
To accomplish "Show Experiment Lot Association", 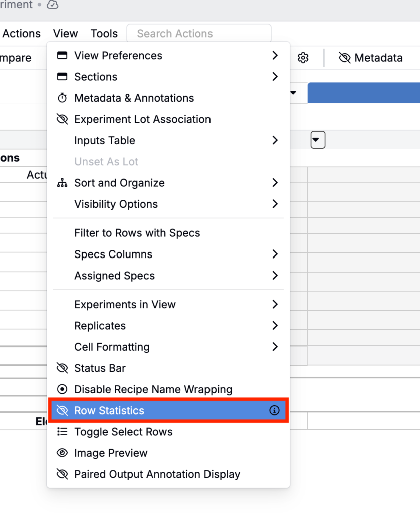I will [142, 119].
